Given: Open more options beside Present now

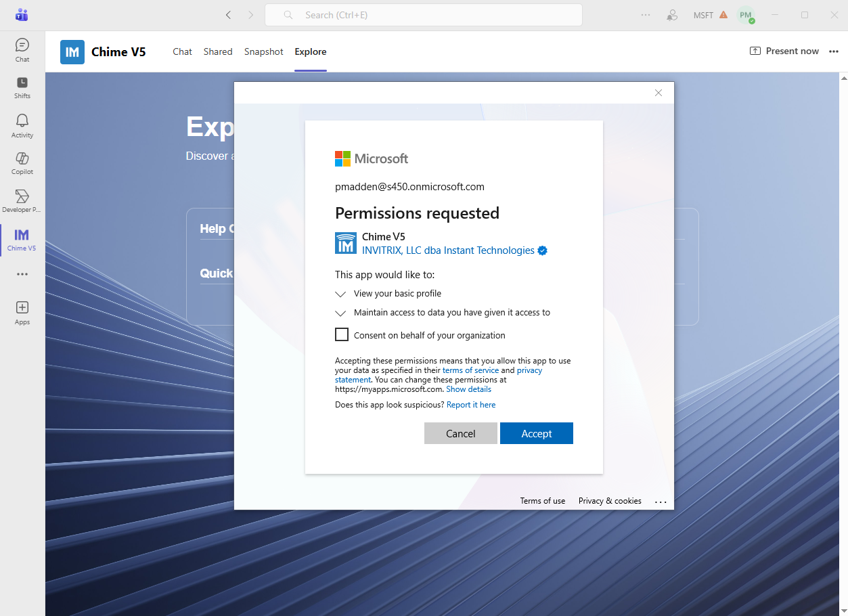Looking at the screenshot, I should click(x=834, y=51).
